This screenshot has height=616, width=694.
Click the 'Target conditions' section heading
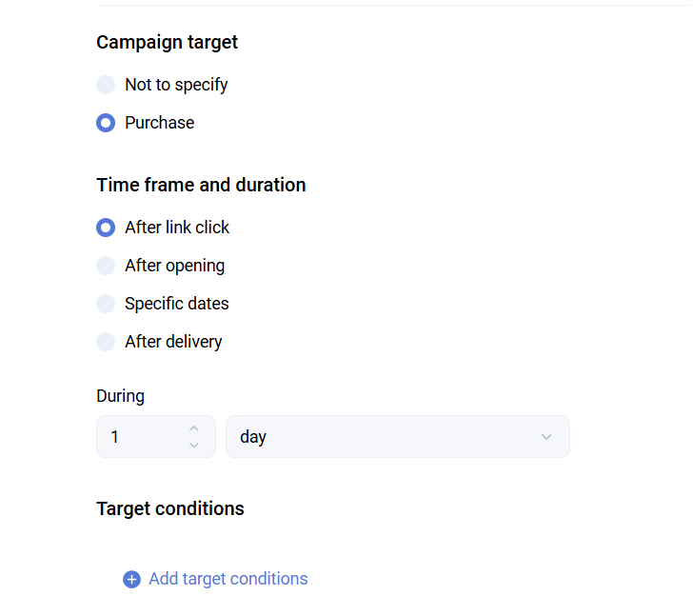(x=170, y=508)
